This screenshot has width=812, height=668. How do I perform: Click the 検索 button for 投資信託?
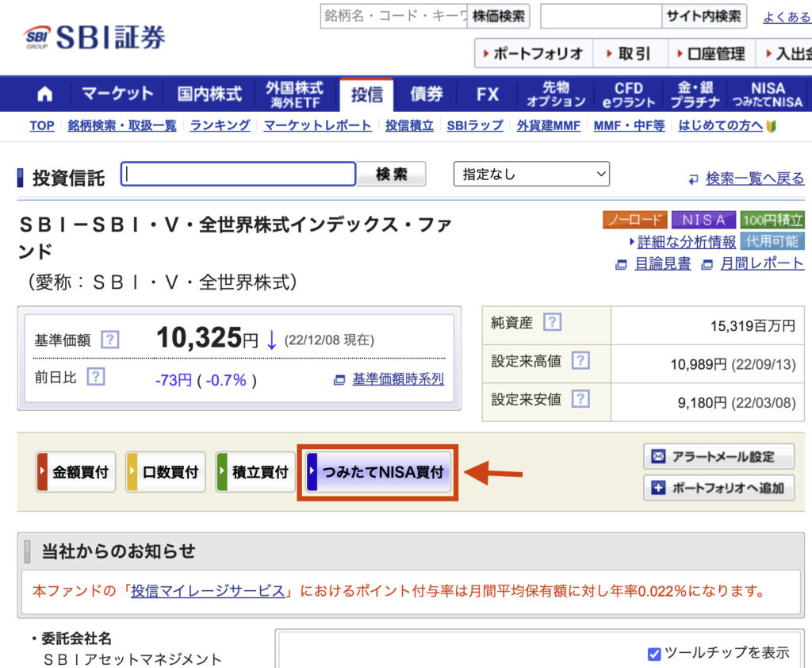(x=392, y=174)
